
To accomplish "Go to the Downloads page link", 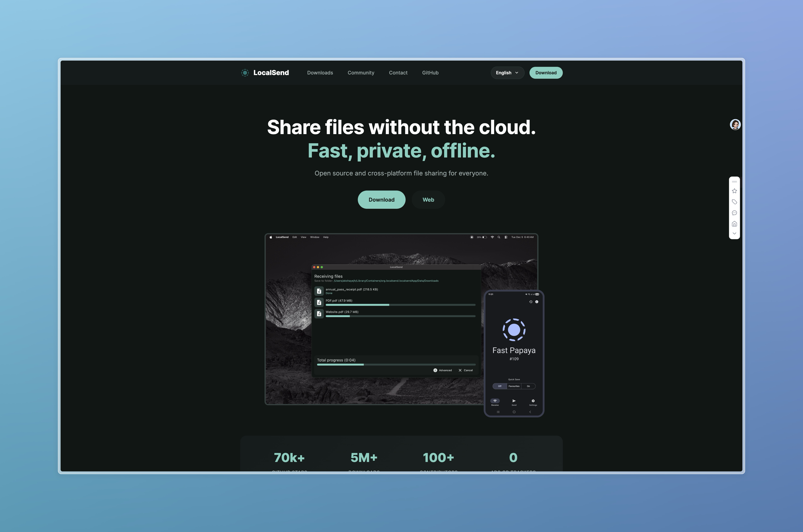I will tap(320, 73).
